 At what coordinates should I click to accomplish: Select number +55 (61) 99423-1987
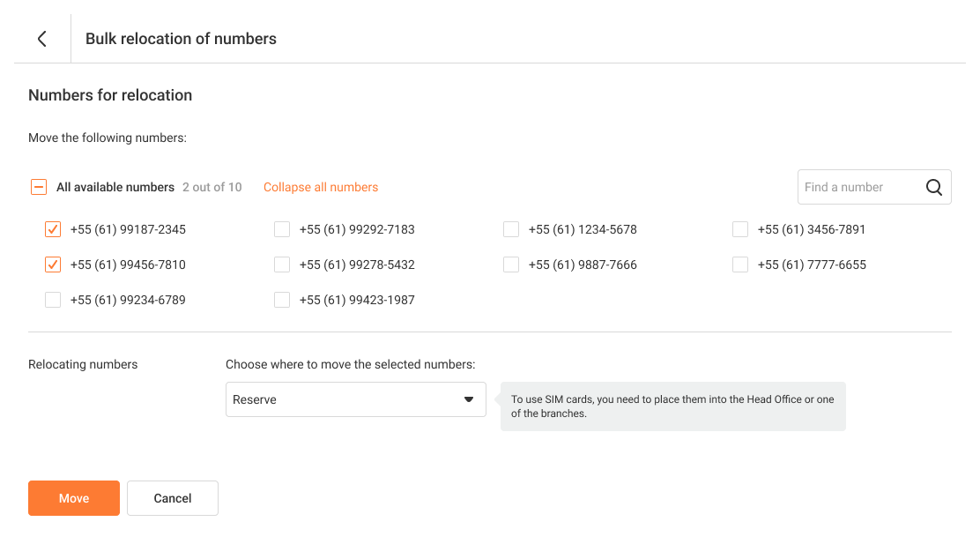[x=282, y=300]
